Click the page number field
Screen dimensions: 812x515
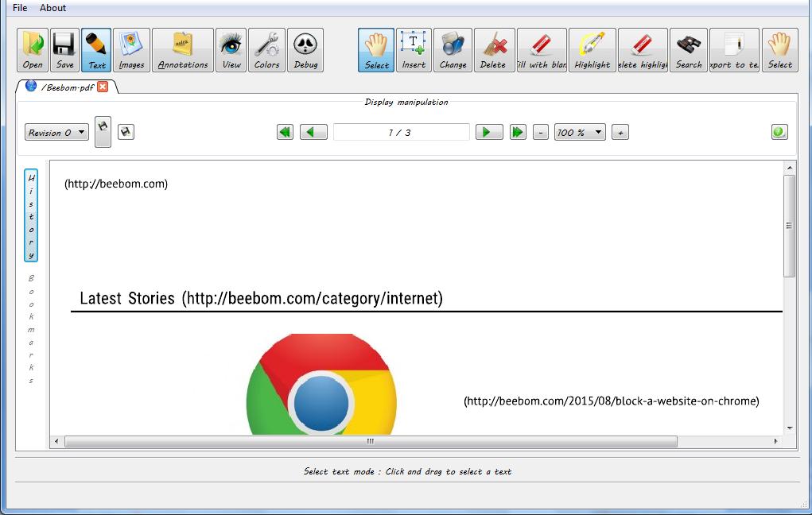401,132
